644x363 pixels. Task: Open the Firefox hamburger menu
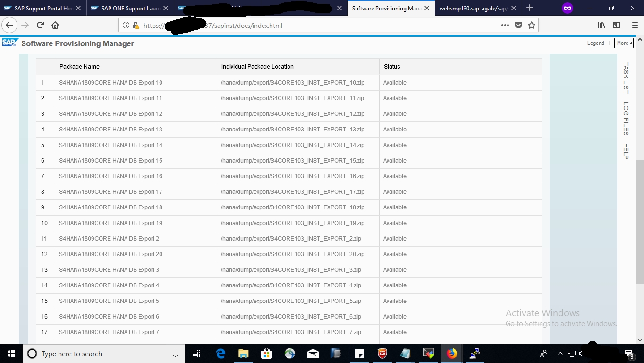(635, 26)
